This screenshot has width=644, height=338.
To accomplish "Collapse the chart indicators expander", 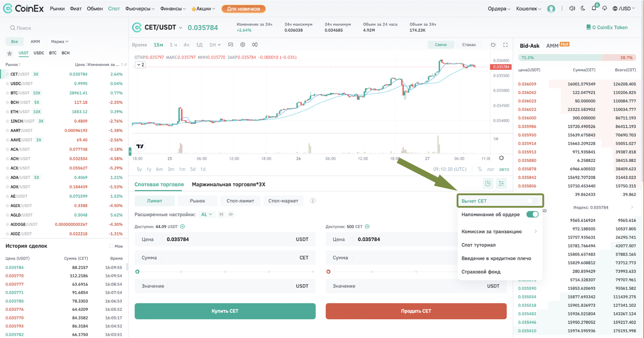I will click(x=141, y=65).
